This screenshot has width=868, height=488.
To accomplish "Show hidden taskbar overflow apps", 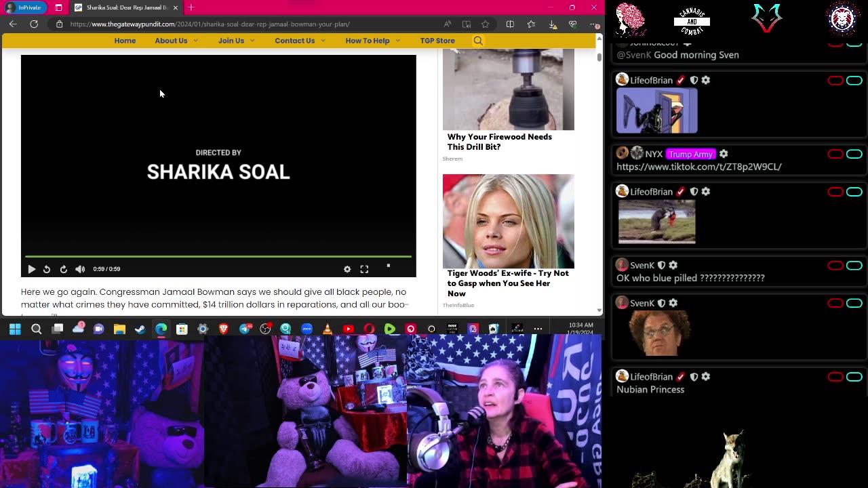I will [x=538, y=329].
